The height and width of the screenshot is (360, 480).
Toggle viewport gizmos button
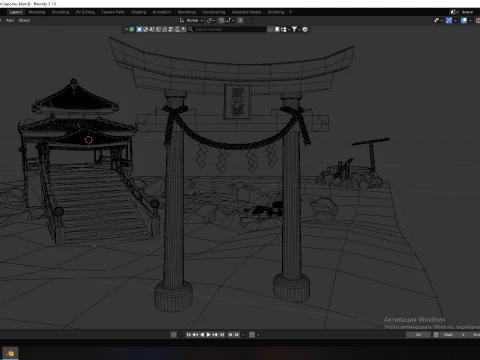pyautogui.click(x=449, y=20)
